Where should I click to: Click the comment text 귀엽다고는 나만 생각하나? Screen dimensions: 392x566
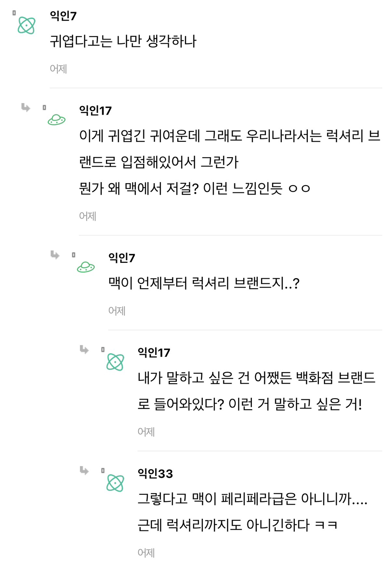[123, 41]
